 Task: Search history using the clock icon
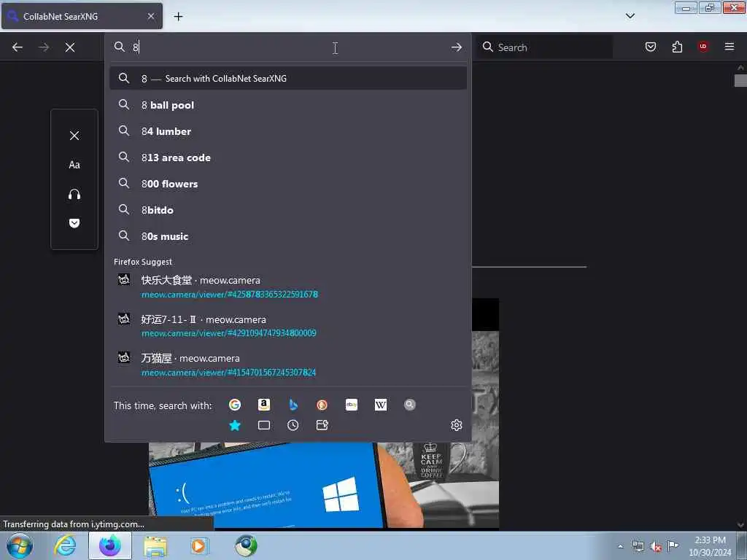click(x=293, y=425)
